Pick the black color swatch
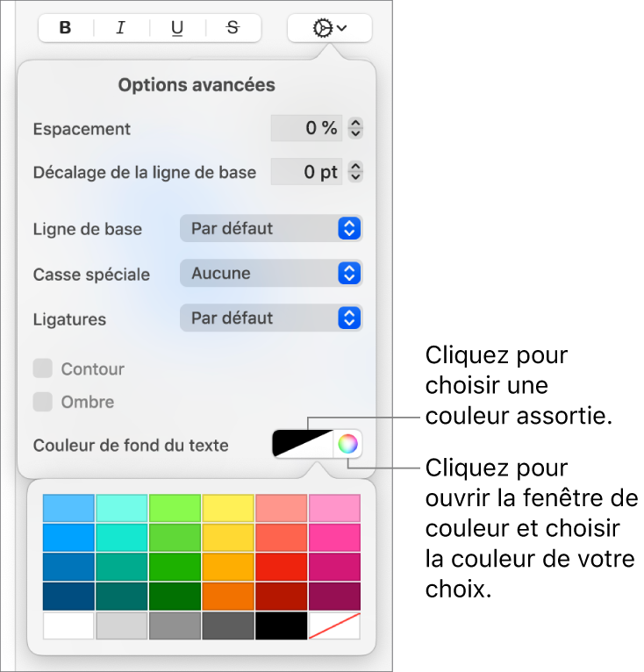The image size is (644, 672). pos(282,626)
